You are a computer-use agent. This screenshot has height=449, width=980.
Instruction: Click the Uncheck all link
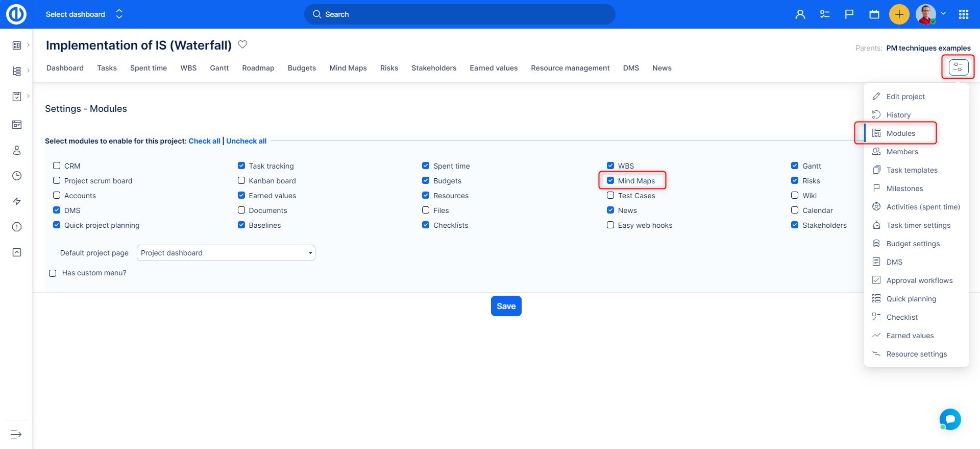click(246, 141)
